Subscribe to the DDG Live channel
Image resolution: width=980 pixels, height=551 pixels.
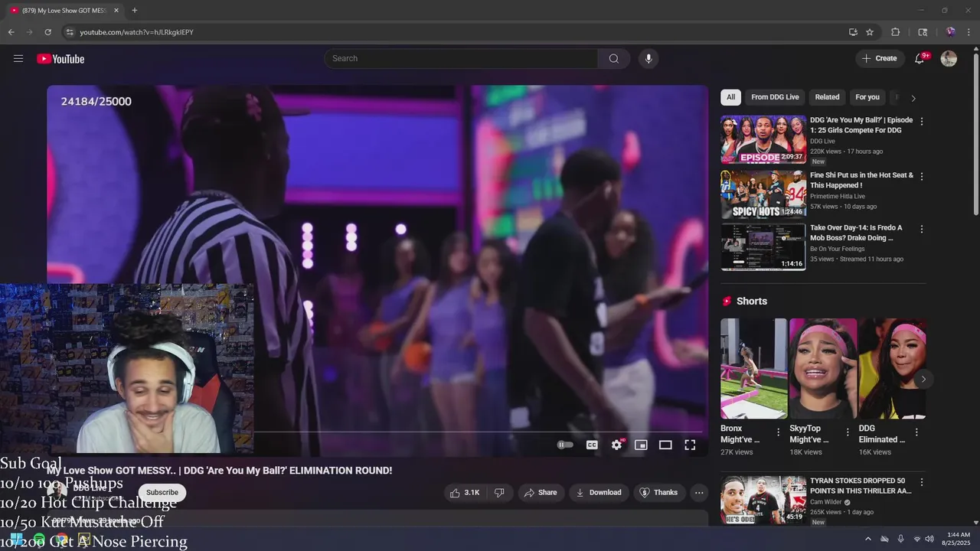(162, 493)
